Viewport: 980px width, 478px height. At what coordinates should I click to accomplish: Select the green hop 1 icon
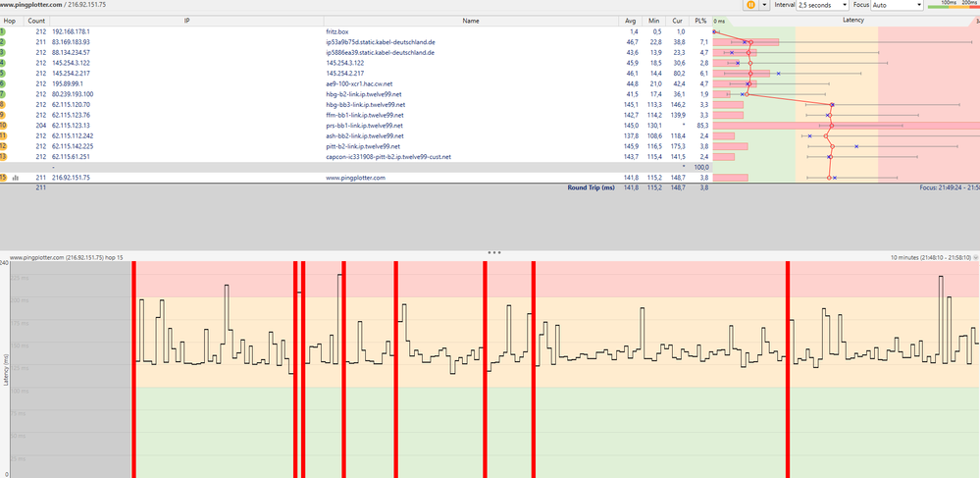click(3, 31)
